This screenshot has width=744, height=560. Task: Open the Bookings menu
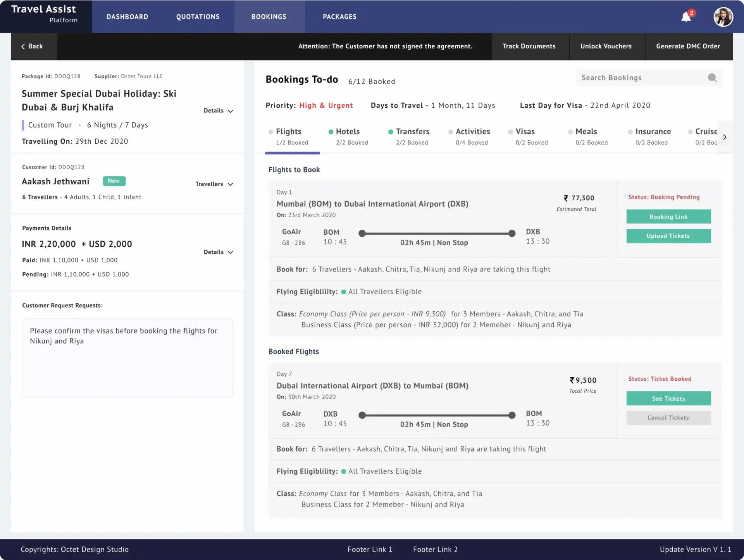coord(269,17)
